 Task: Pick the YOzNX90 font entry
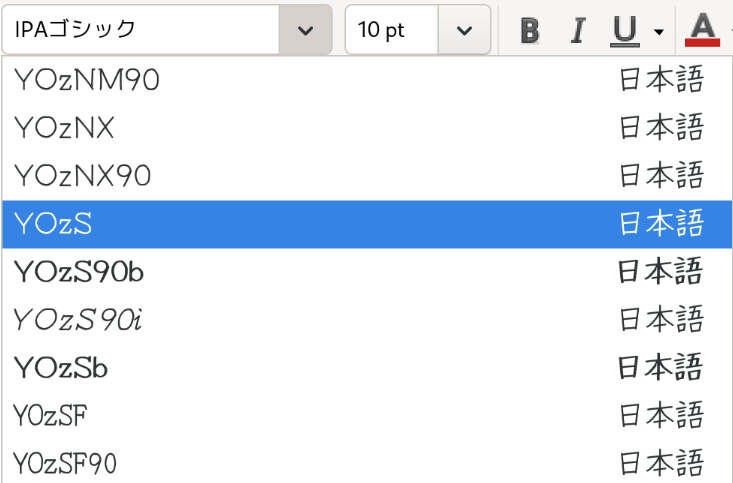[x=83, y=176]
